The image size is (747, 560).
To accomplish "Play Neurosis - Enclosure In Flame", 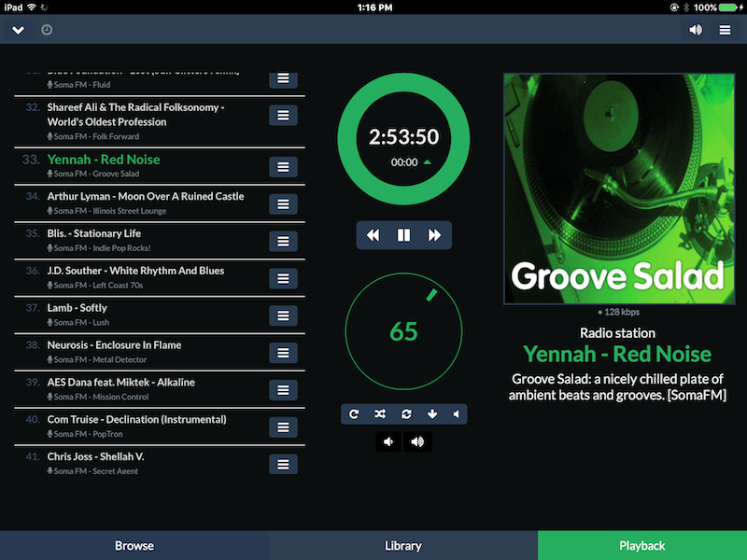I will [x=114, y=344].
